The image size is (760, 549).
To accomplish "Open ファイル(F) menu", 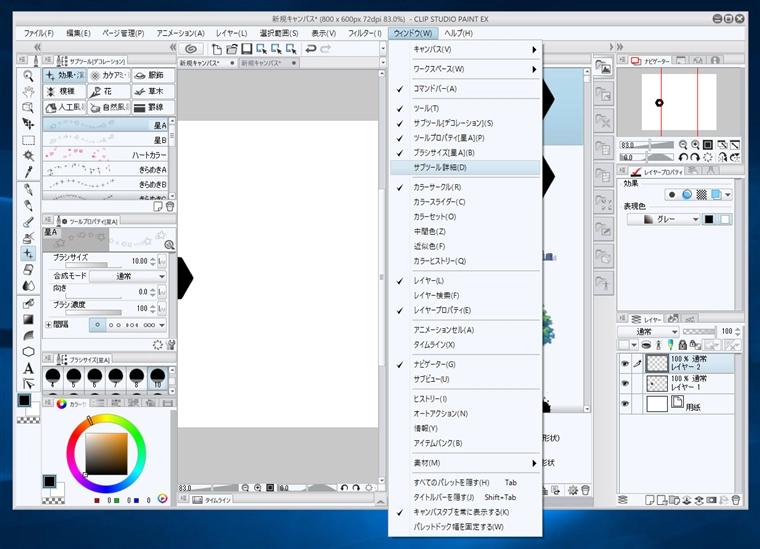I will tap(38, 33).
